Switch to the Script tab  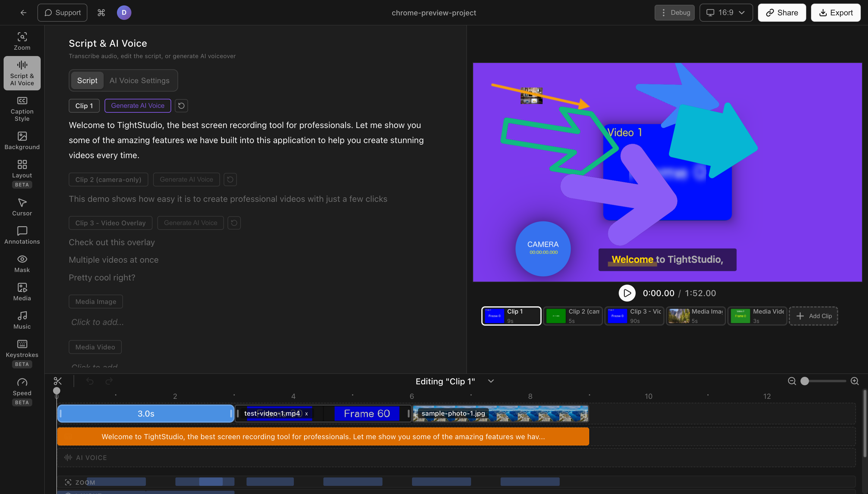pyautogui.click(x=87, y=80)
